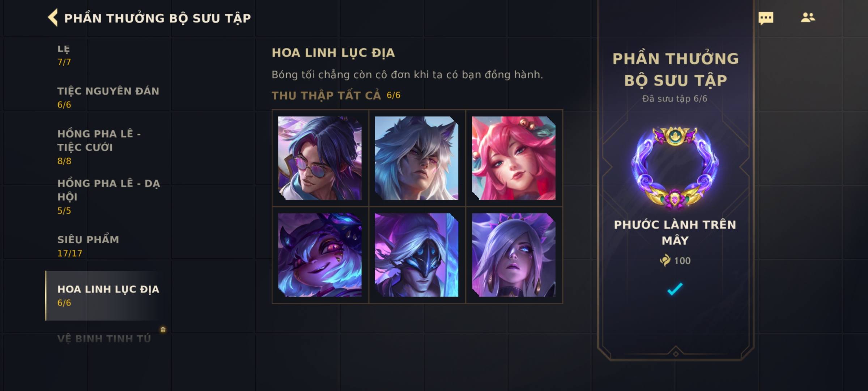
Task: Go back using the gold arrow
Action: (x=53, y=18)
